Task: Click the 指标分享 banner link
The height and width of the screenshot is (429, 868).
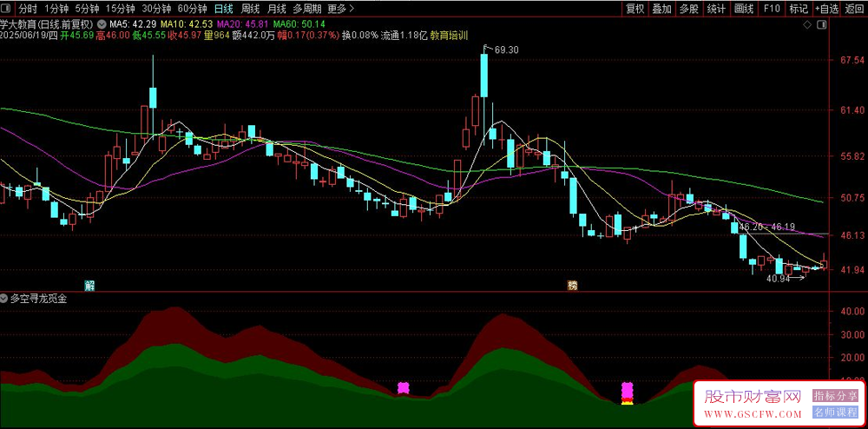Action: tap(835, 395)
